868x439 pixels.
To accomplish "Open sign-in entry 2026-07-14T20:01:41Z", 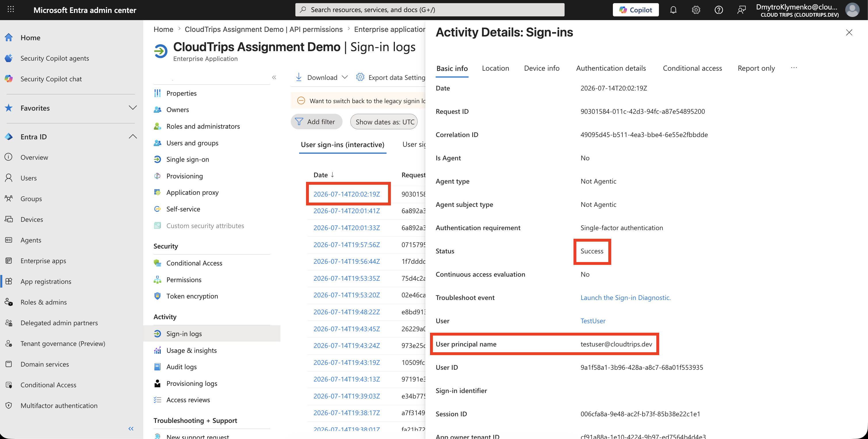I will [x=346, y=211].
